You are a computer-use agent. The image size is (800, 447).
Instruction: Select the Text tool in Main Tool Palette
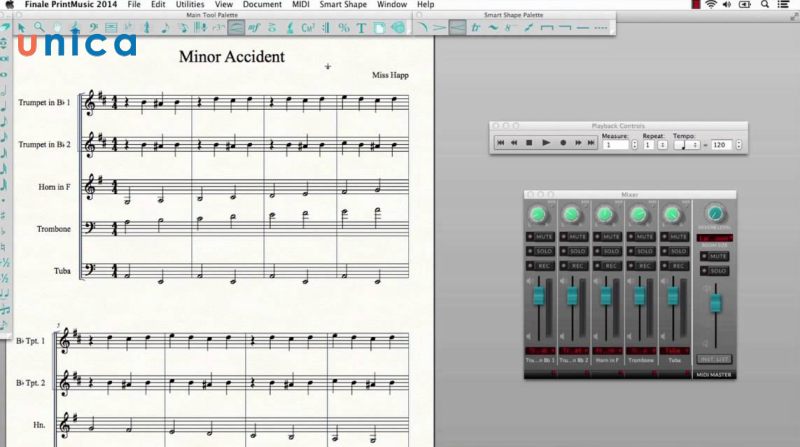click(x=361, y=27)
